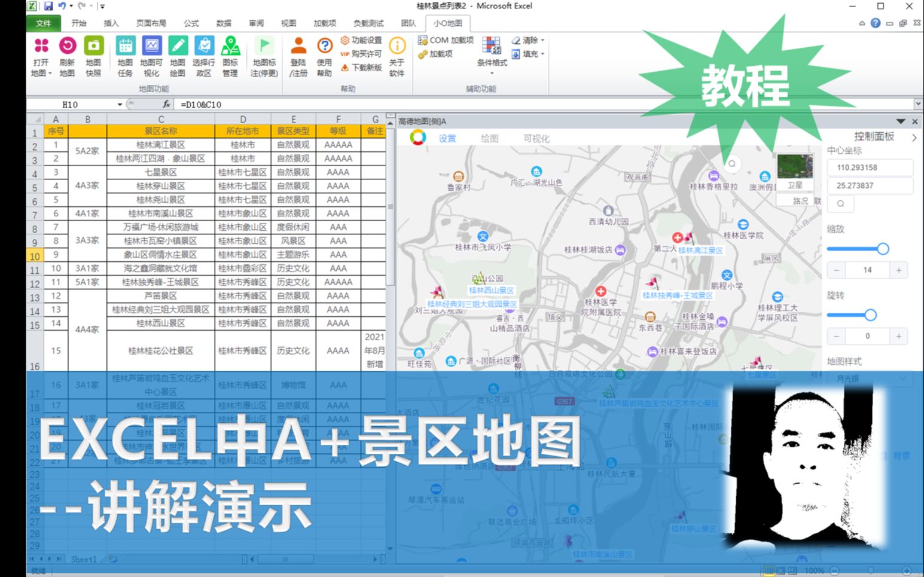Open the 打开地图 map button
Screen dimensions: 924x577
pos(41,56)
